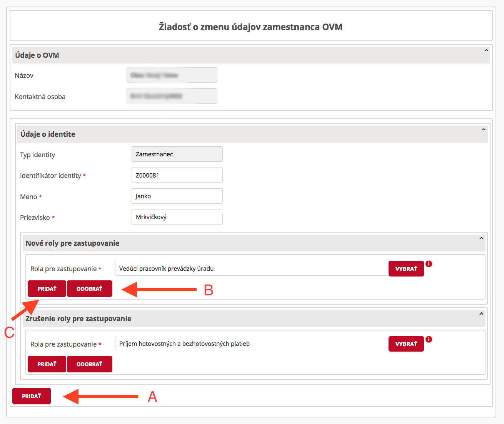Screen dimensions: 504x424
Task: Click the Meno label
Action: pos(28,197)
